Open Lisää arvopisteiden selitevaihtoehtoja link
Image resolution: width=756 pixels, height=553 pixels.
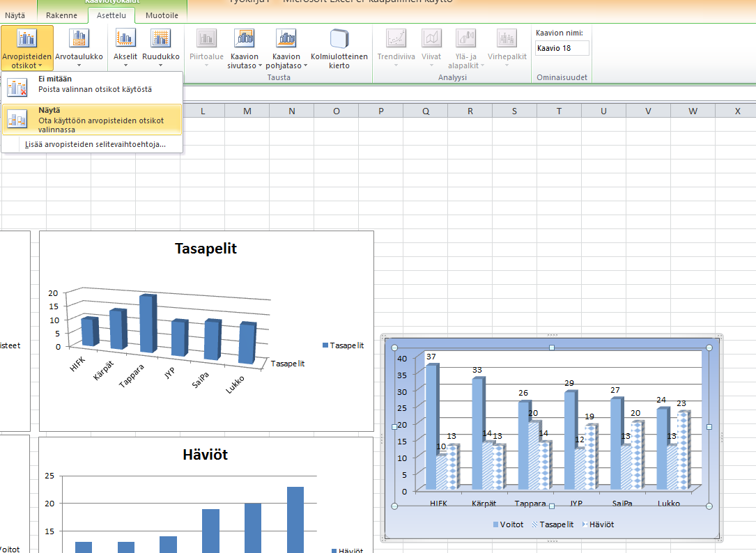[95, 144]
